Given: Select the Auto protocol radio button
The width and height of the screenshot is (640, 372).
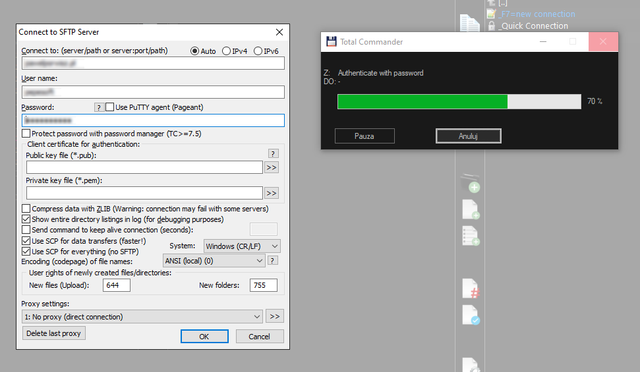Looking at the screenshot, I should pos(195,51).
